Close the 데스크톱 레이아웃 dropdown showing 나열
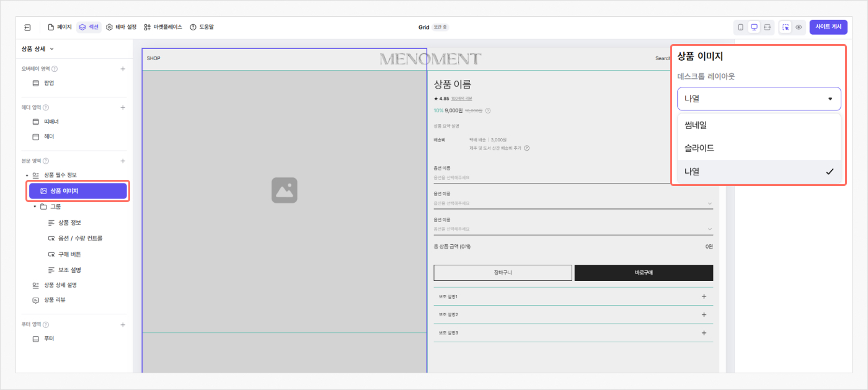Screen dimensions: 868x390 759,99
